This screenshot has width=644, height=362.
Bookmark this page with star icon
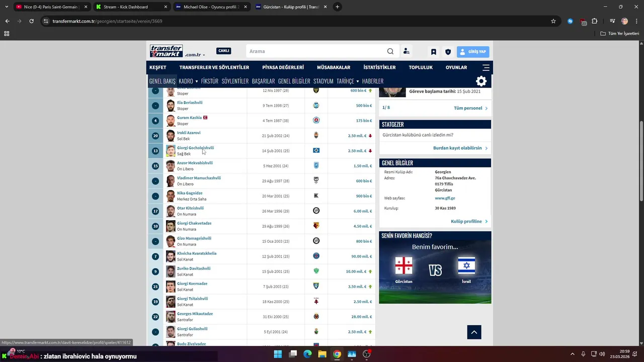click(x=553, y=21)
